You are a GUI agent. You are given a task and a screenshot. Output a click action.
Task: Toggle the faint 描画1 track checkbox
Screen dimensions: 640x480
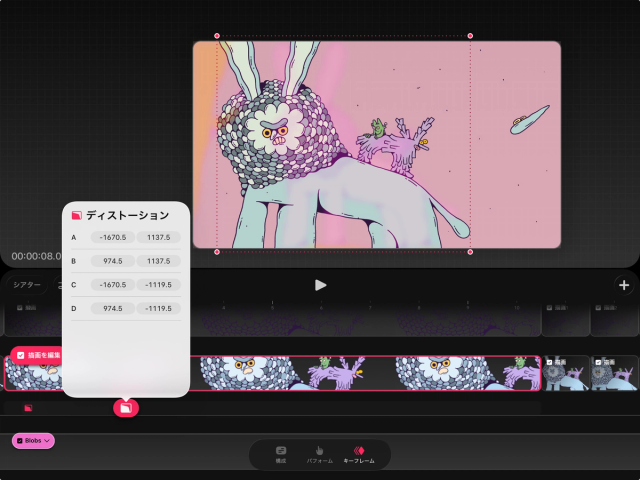549,308
